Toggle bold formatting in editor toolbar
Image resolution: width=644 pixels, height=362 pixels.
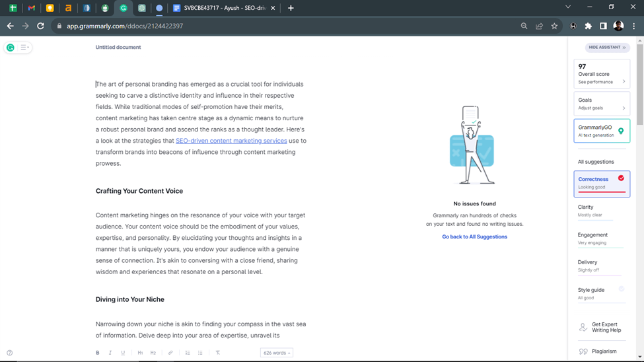pos(98,353)
